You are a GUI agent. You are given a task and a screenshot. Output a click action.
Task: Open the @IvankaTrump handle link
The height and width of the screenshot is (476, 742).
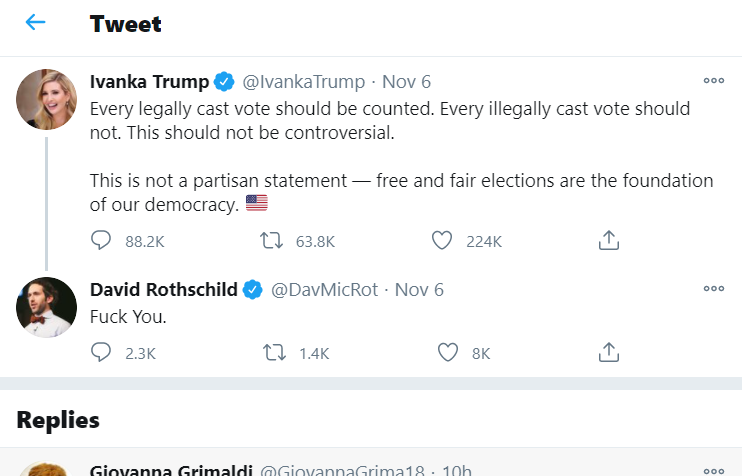[303, 82]
